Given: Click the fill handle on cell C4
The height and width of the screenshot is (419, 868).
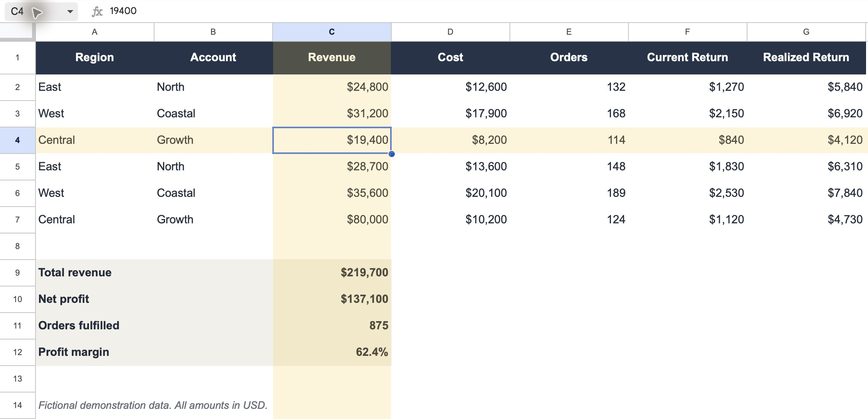Looking at the screenshot, I should [x=392, y=154].
